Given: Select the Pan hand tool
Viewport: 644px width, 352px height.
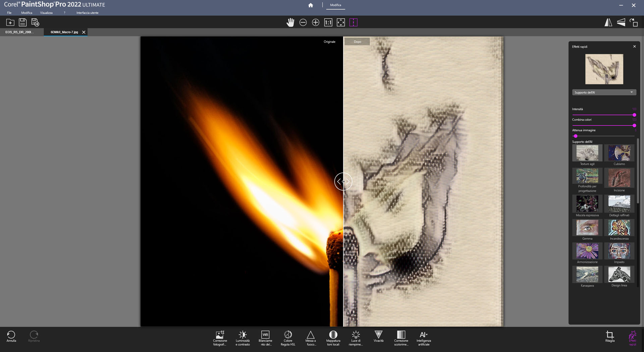Looking at the screenshot, I should [x=290, y=22].
